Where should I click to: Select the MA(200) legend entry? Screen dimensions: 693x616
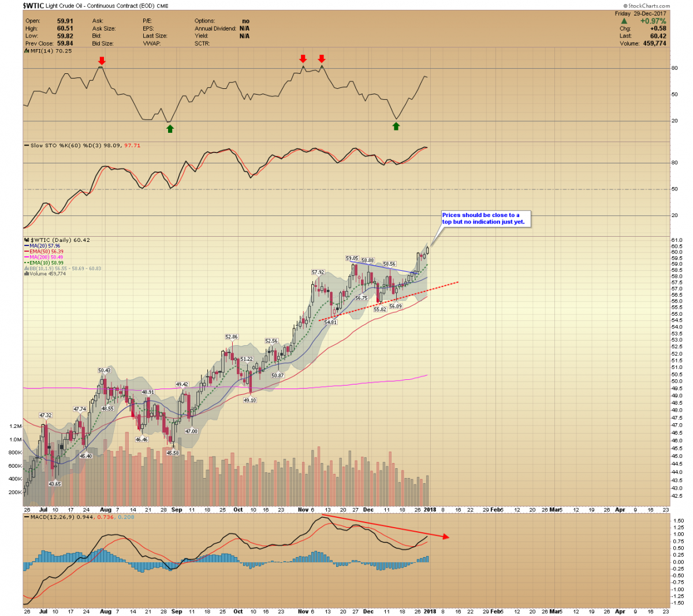pyautogui.click(x=46, y=257)
